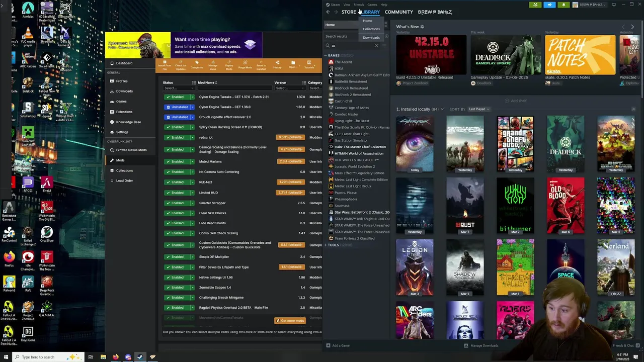The width and height of the screenshot is (644, 362).
Task: Click Reset to manifest in Vortex toolbar
Action: (261, 65)
